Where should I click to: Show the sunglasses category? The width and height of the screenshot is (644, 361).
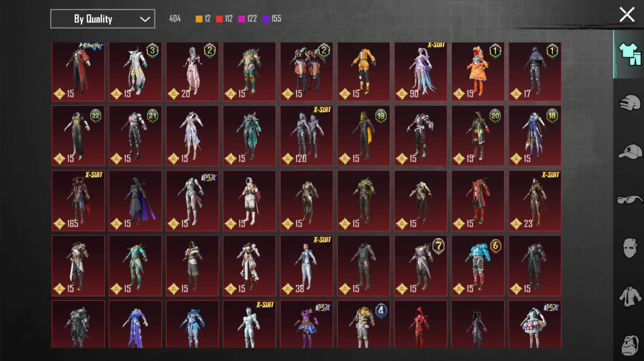click(x=630, y=200)
